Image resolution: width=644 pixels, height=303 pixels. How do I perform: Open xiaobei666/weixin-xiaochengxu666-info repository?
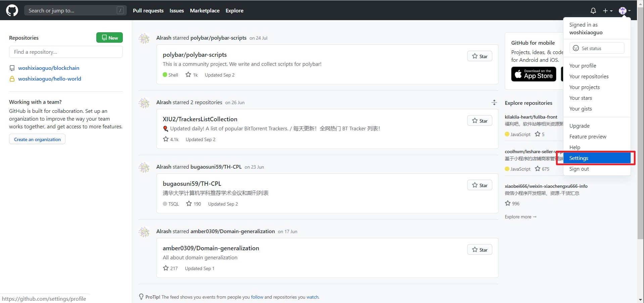pos(546,186)
